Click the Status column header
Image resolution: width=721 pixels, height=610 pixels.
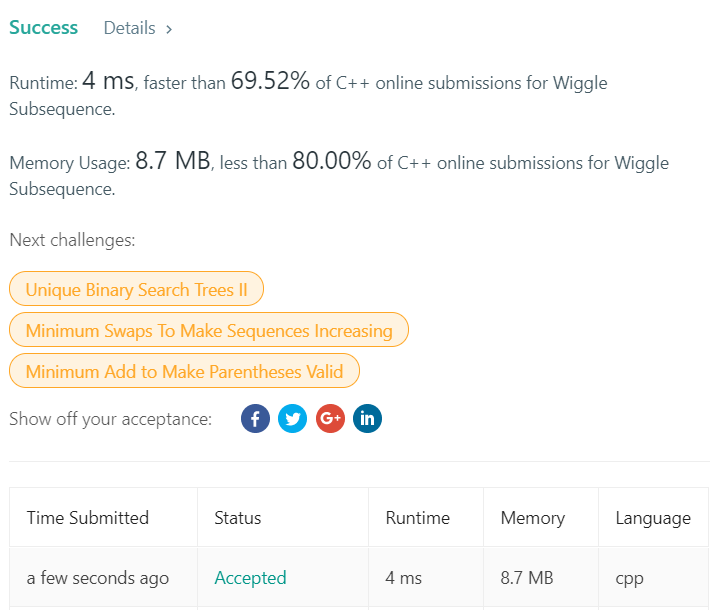(238, 518)
